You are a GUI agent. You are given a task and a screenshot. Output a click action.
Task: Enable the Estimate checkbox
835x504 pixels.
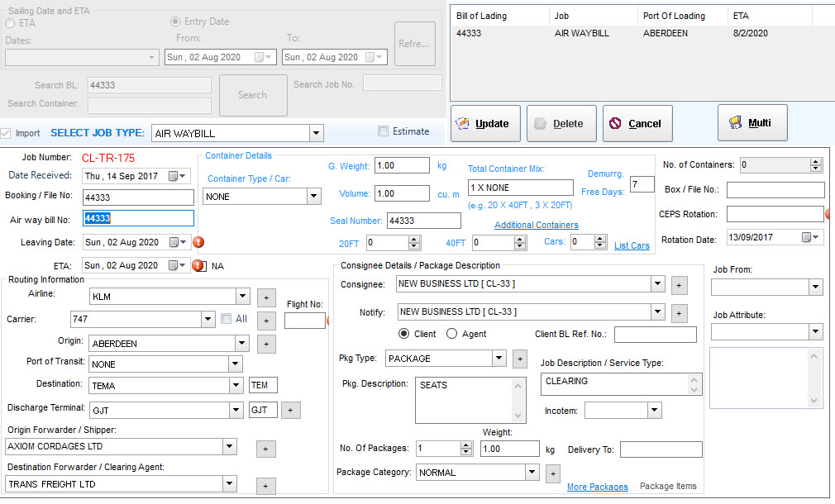point(383,131)
